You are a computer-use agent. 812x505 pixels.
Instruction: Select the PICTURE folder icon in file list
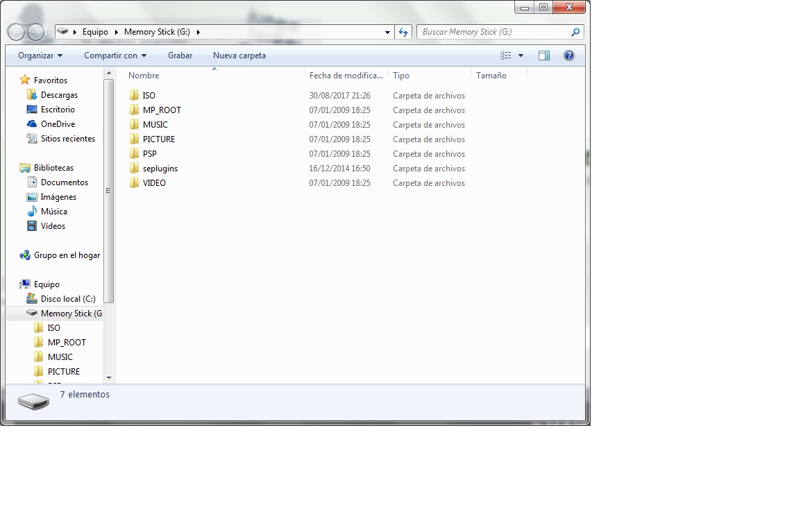pos(134,139)
